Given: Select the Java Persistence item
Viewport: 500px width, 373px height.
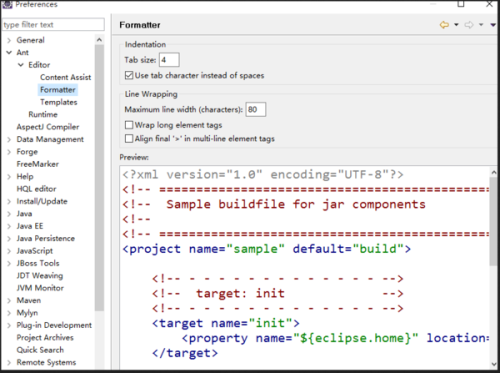Looking at the screenshot, I should [x=46, y=239].
